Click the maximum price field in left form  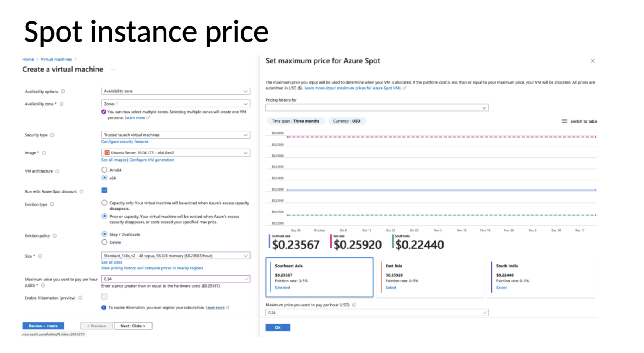pos(176,279)
